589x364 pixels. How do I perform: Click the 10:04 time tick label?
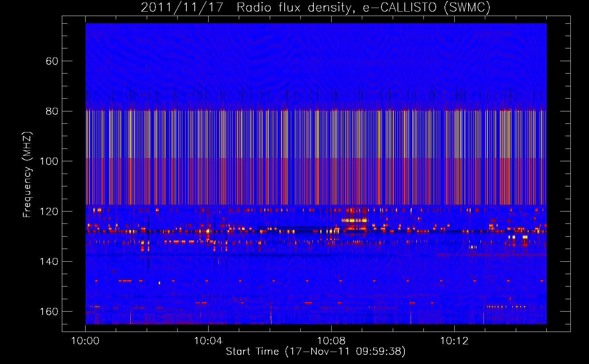pos(208,341)
